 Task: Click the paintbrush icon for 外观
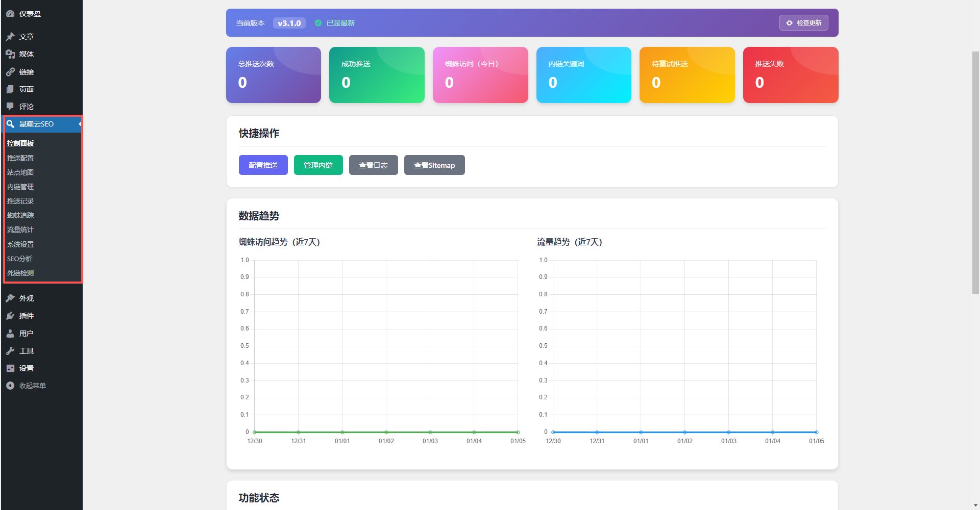(x=10, y=298)
